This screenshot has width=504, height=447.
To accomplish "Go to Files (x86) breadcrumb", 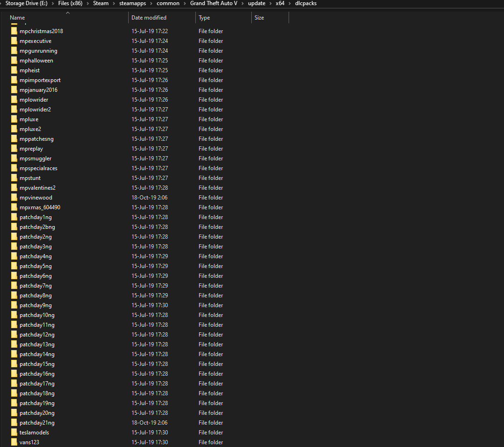I will (x=70, y=3).
